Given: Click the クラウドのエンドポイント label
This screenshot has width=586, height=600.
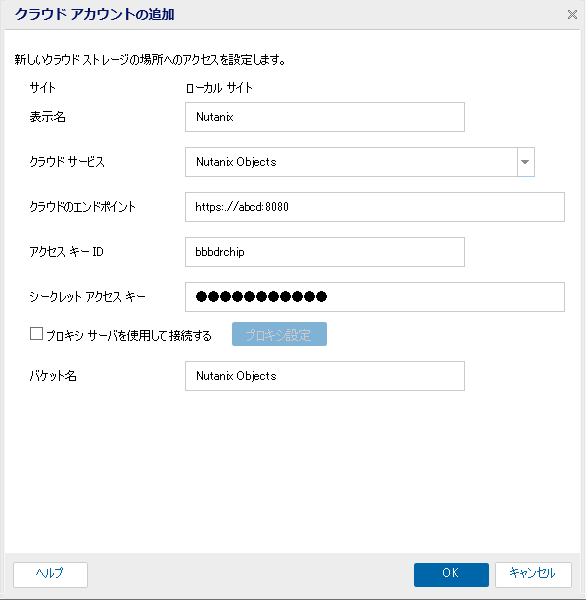Looking at the screenshot, I should tap(83, 207).
